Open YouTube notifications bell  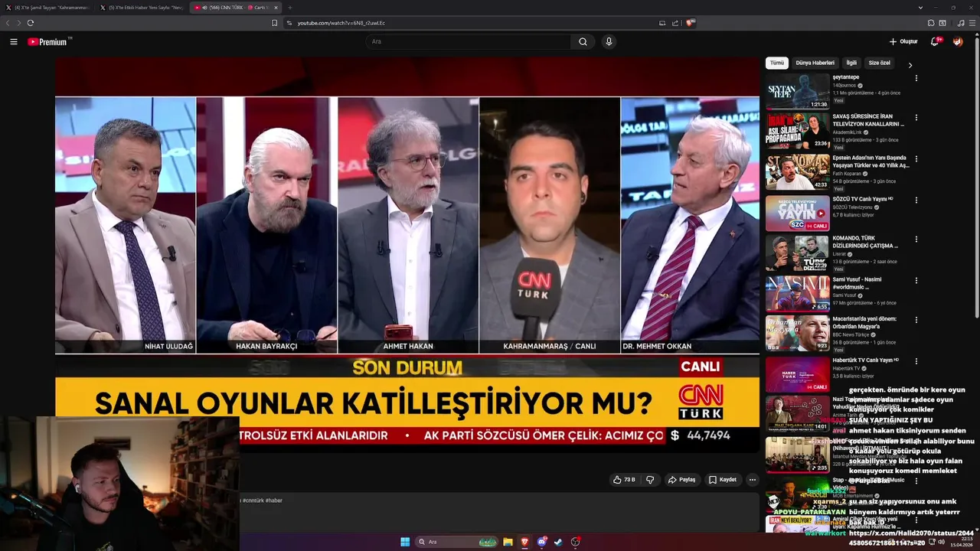coord(935,41)
